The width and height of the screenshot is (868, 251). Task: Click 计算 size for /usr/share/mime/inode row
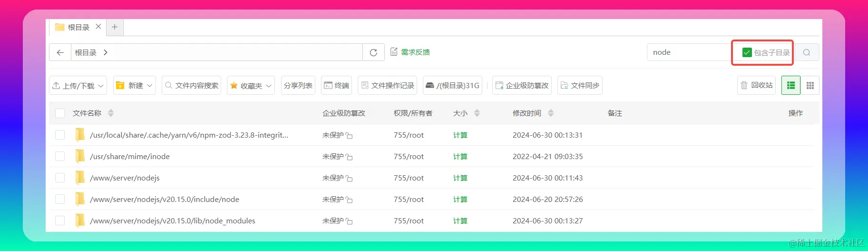coord(460,157)
